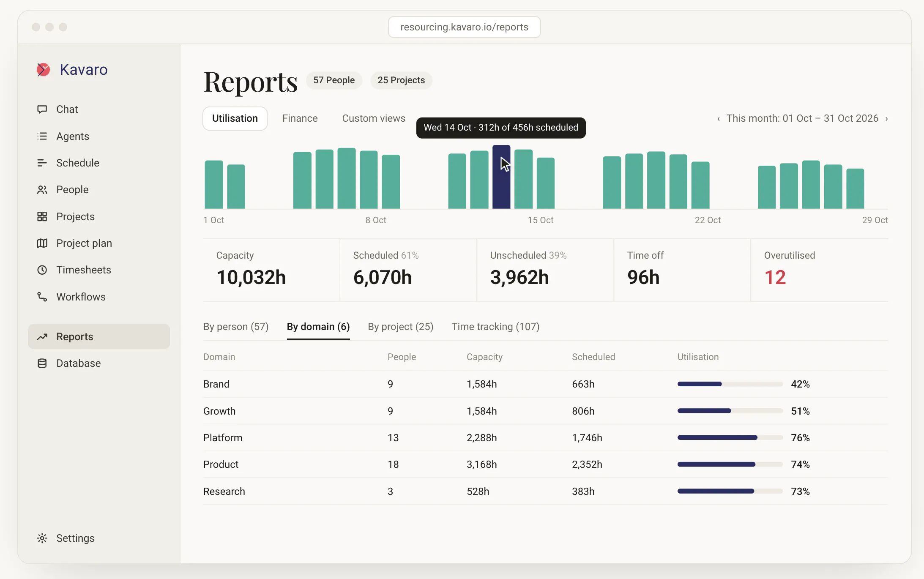This screenshot has height=579, width=924.
Task: Go to previous month with left chevron
Action: point(719,119)
